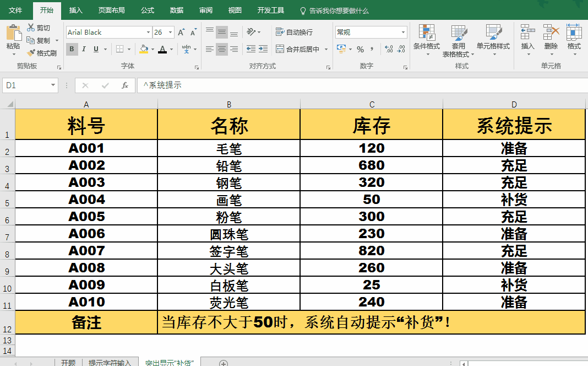Click the Format Painter (格式刷) brush icon
The height and width of the screenshot is (366, 588).
tap(31, 53)
